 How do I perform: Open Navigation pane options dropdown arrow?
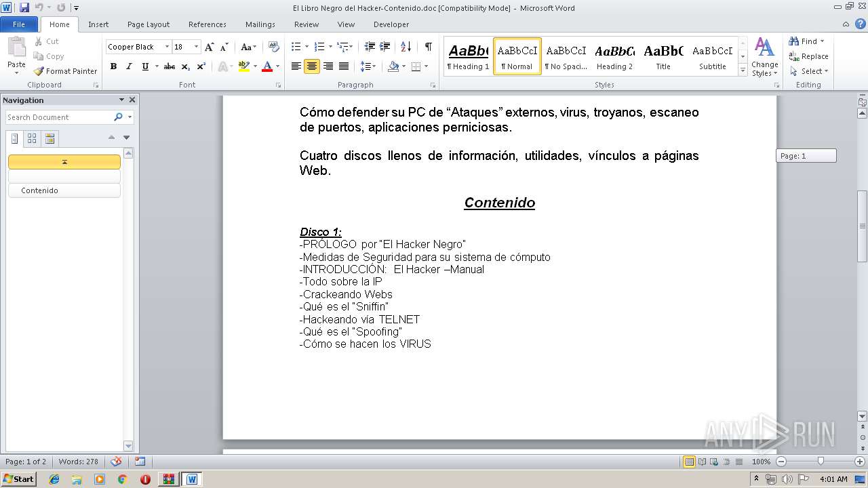click(121, 100)
